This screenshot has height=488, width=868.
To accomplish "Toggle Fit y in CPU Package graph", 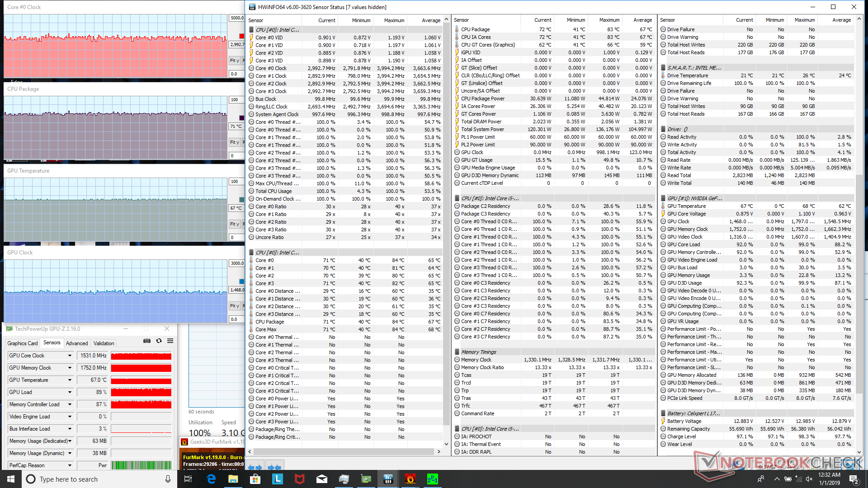I will (x=234, y=142).
